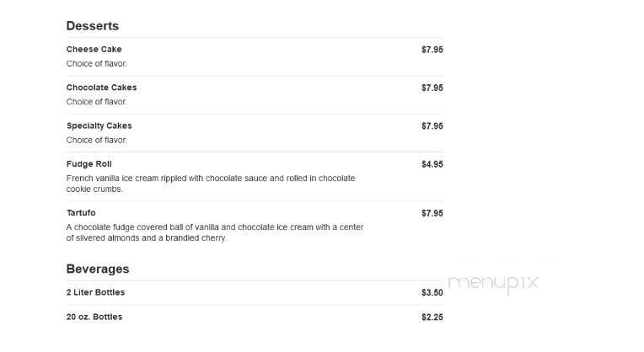The width and height of the screenshot is (644, 352).
Task: Click the Cheese Cake $7.95 price
Action: click(x=432, y=50)
